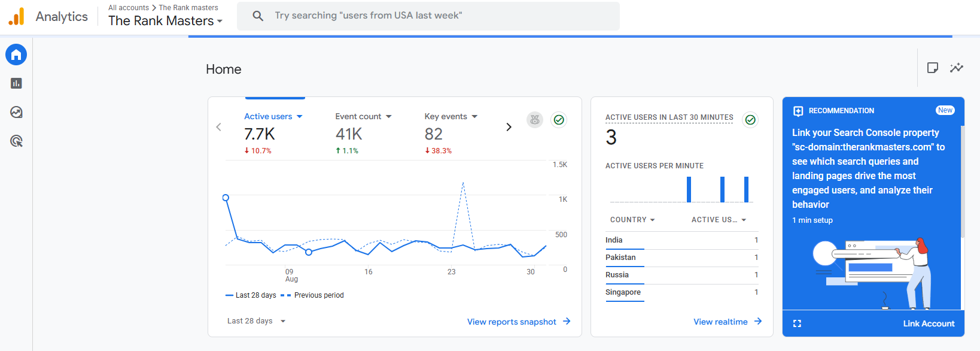Screen dimensions: 980x351
Task: Open the Active users column dropdown
Action: coord(719,220)
